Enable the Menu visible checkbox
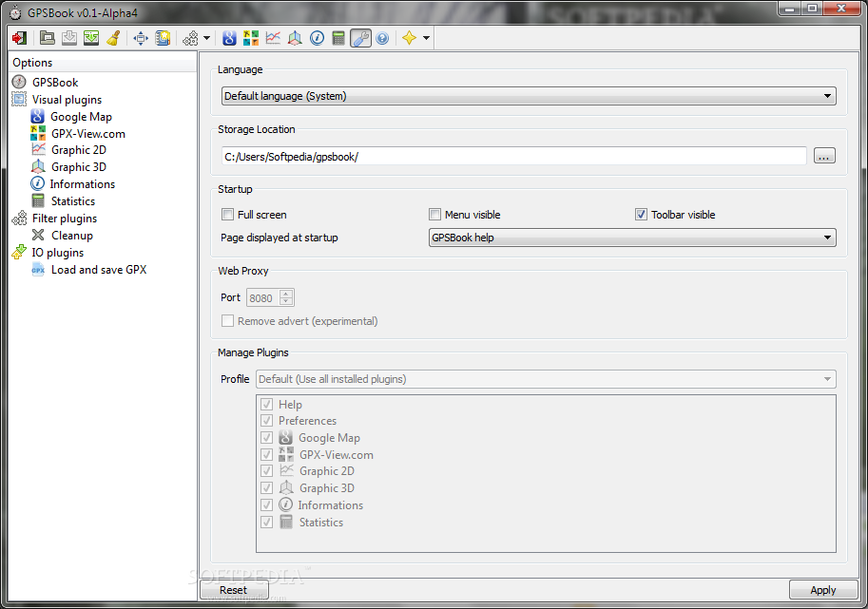The width and height of the screenshot is (868, 609). (x=435, y=215)
